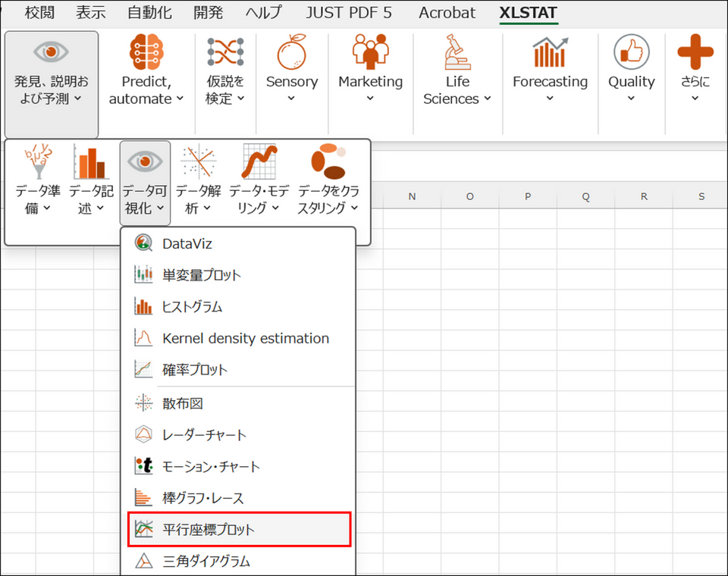Open the Forecasting chart icon

pyautogui.click(x=550, y=53)
